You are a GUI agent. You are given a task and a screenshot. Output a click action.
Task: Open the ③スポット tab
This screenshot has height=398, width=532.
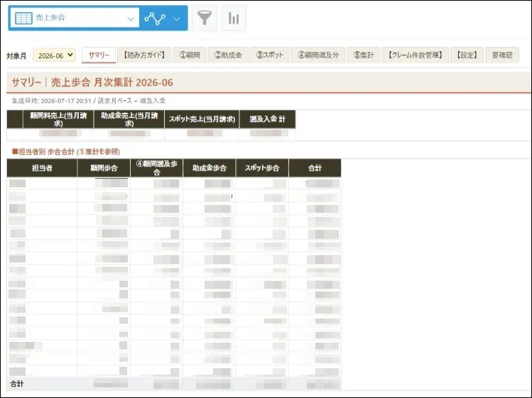click(270, 55)
